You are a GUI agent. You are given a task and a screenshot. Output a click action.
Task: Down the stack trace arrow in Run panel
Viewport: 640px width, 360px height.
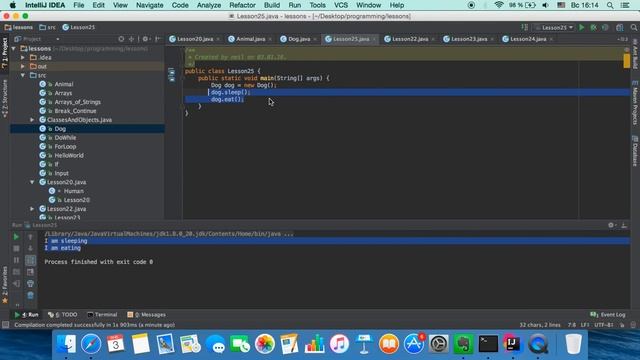[x=30, y=248]
